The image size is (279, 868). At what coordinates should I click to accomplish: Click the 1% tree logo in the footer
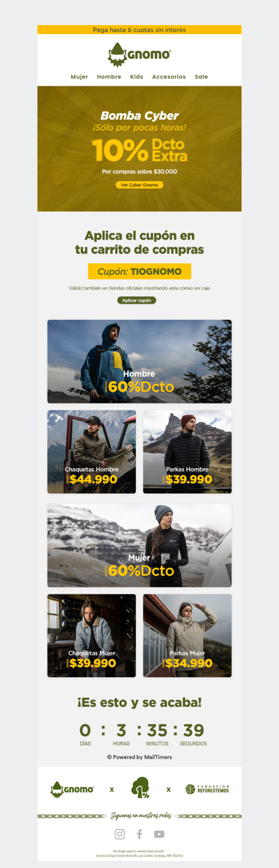tap(140, 789)
